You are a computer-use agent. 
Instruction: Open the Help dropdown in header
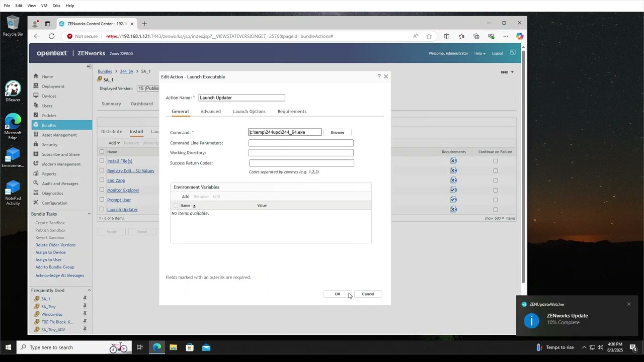[x=480, y=53]
